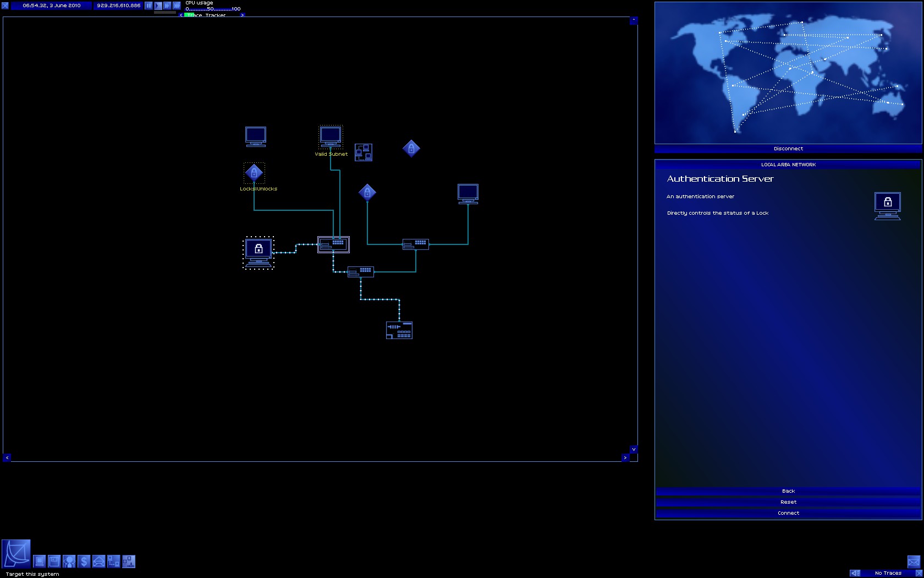Click the Reset button in LAN panel
Screen dimensions: 924x578
pyautogui.click(x=788, y=502)
